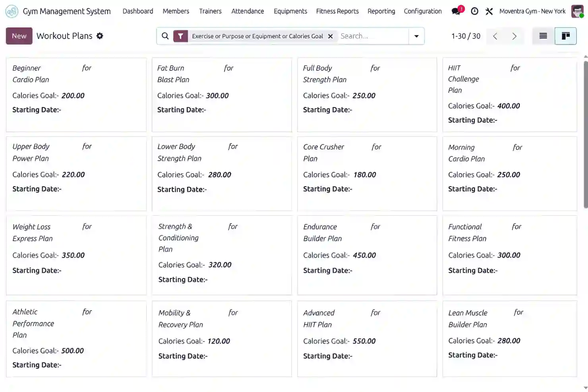Open the Configuration menu
This screenshot has width=588, height=392.
423,11
